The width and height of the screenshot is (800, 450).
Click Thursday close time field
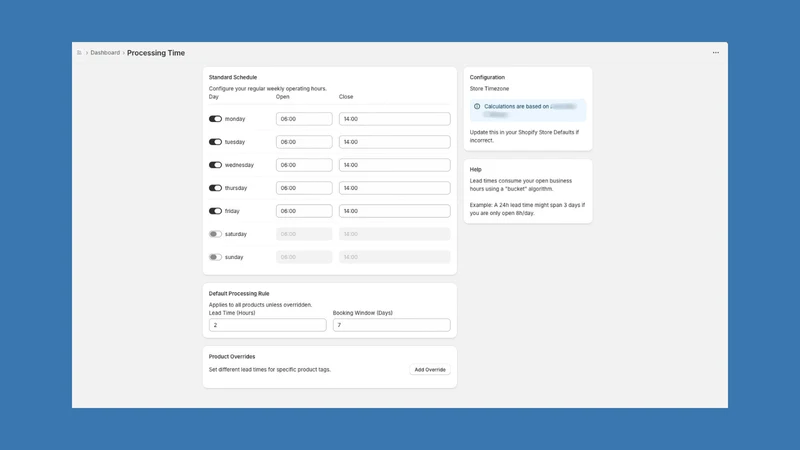pyautogui.click(x=394, y=188)
